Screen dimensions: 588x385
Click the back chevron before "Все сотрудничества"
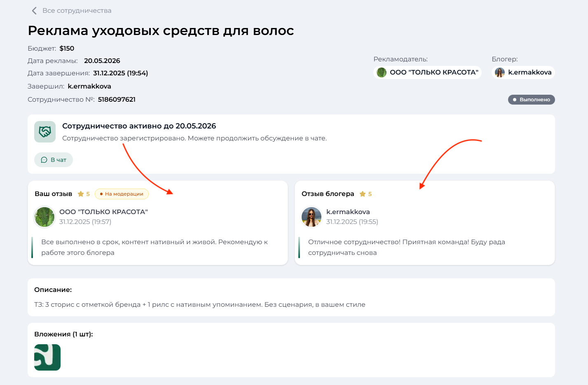pyautogui.click(x=34, y=11)
